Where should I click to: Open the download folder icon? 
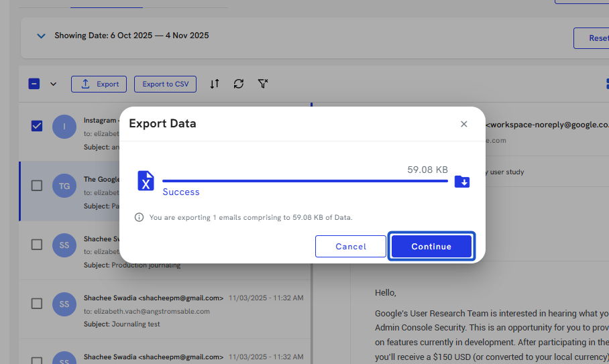462,182
